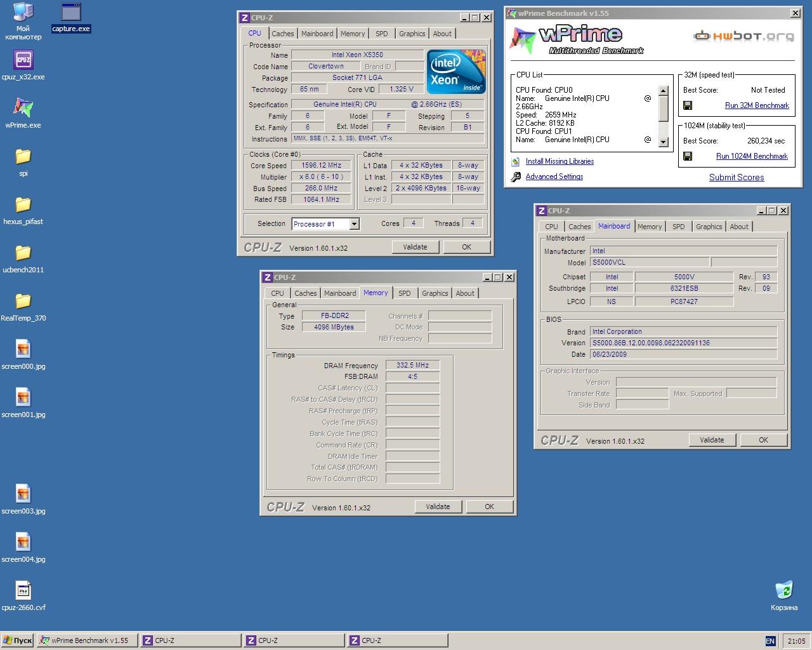
Task: Click save icon for 1024M score
Action: [x=688, y=156]
